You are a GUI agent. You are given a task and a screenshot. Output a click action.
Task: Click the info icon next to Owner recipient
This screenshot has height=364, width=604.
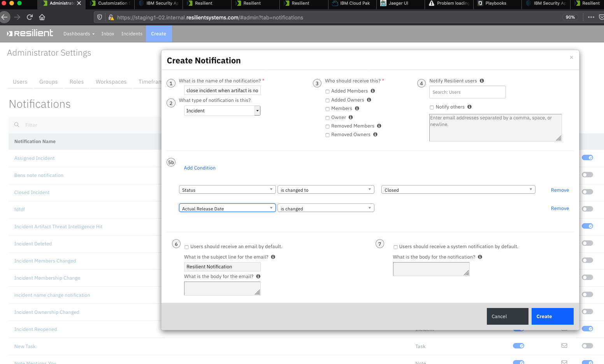click(351, 117)
